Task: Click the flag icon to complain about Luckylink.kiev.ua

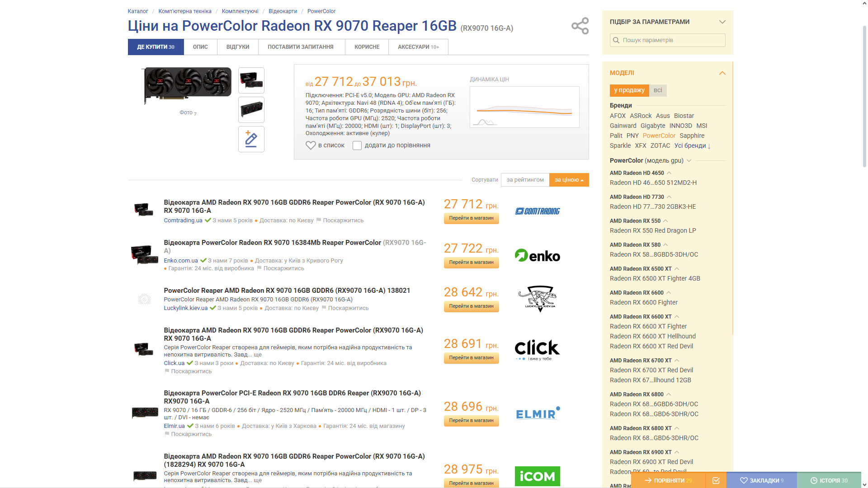Action: 324,308
